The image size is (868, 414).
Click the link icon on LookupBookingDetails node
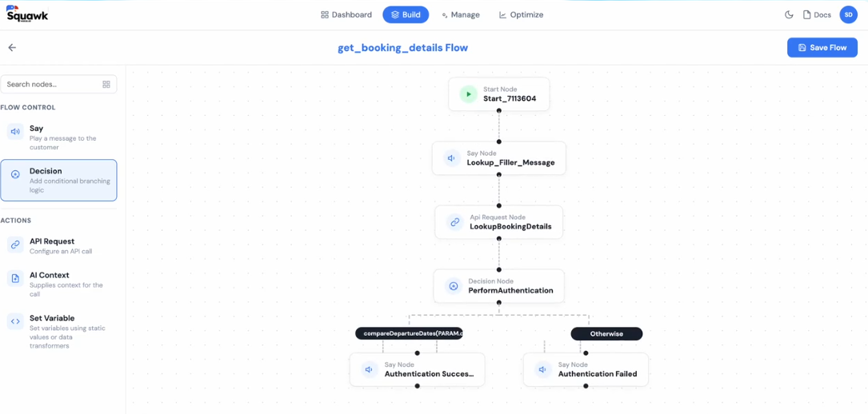pyautogui.click(x=455, y=222)
